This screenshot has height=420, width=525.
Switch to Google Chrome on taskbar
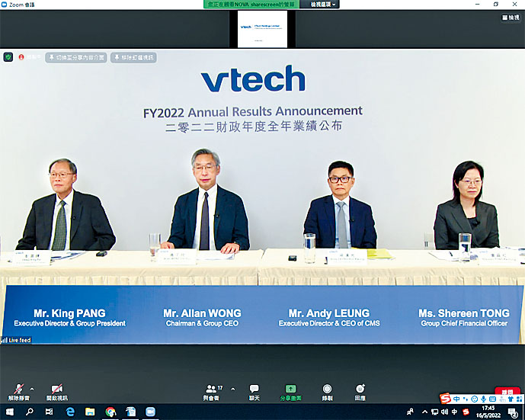tap(110, 412)
